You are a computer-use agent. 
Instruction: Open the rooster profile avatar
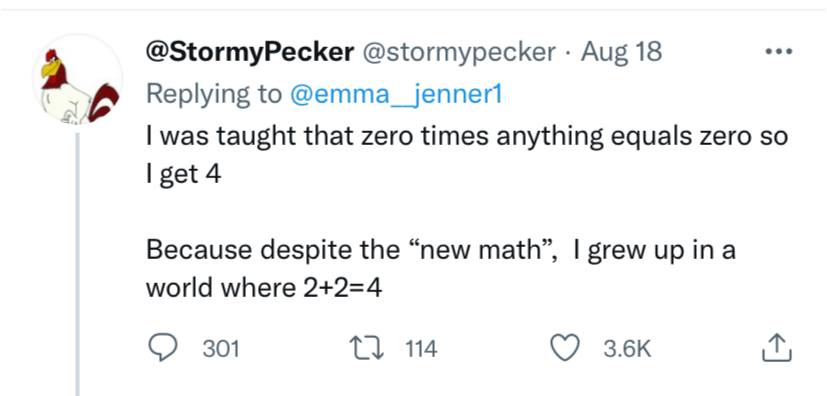pos(78,79)
